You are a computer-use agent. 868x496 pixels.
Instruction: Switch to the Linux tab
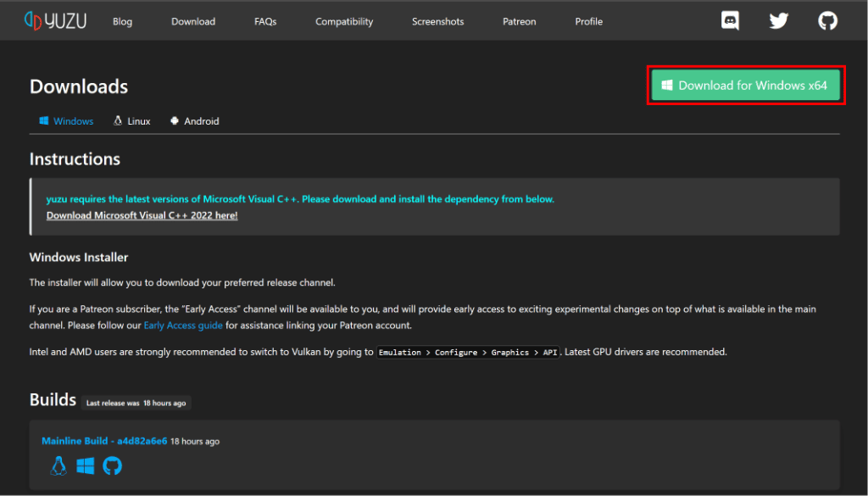tap(131, 121)
